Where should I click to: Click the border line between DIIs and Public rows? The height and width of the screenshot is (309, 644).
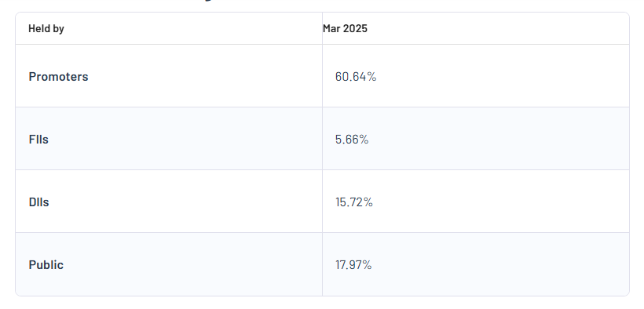click(323, 233)
